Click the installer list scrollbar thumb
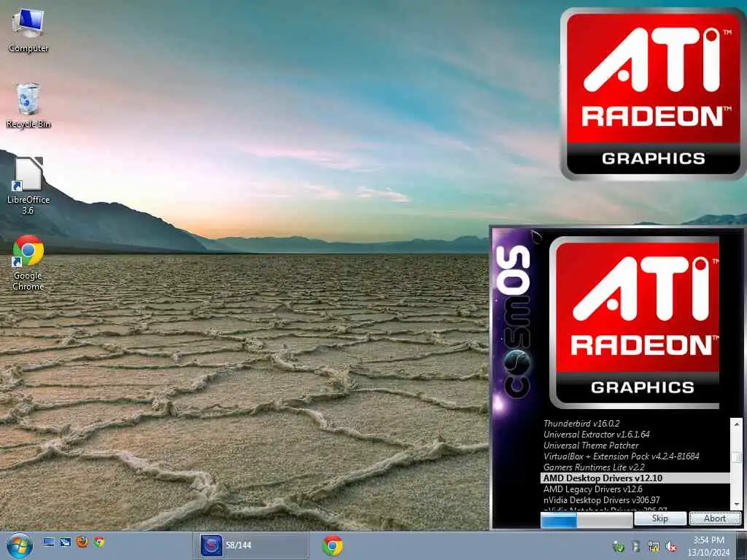747x560 pixels. (737, 457)
